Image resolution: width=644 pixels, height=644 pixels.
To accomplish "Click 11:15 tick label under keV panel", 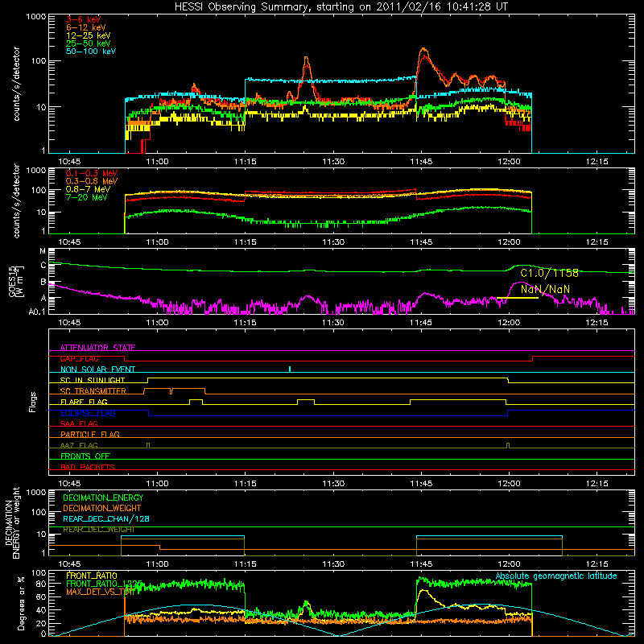I will click(246, 162).
